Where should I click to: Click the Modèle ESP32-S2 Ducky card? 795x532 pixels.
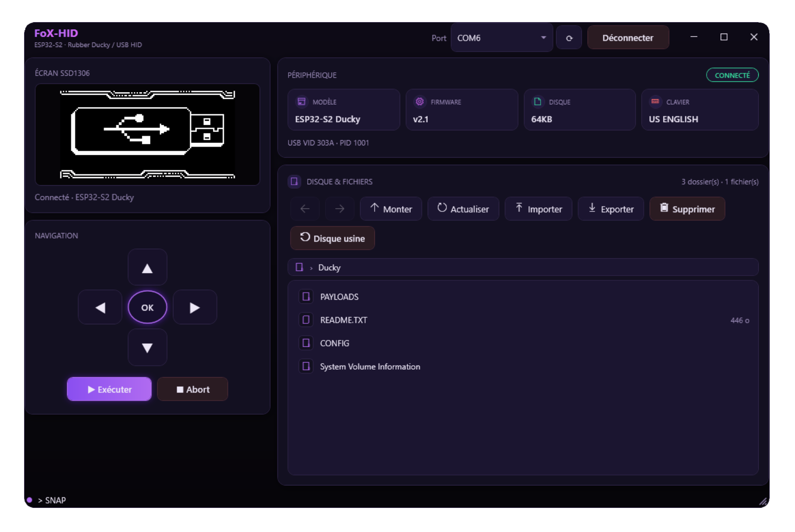344,110
